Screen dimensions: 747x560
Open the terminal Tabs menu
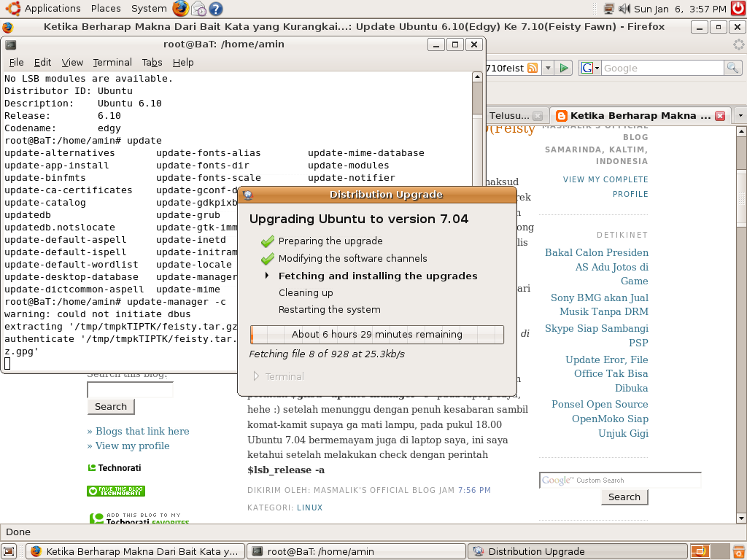click(x=152, y=63)
